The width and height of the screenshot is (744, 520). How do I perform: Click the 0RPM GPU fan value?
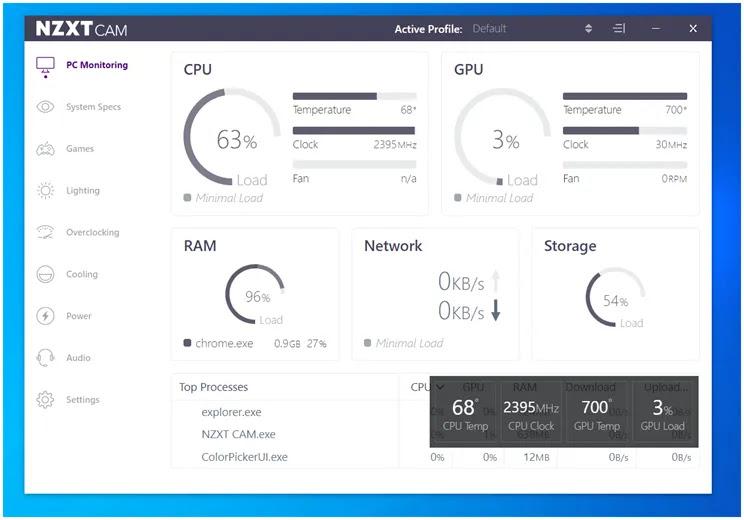[674, 178]
